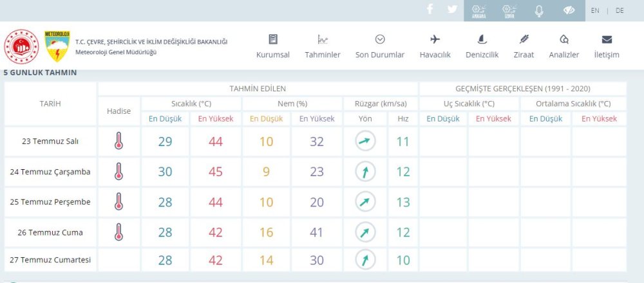The image size is (644, 283).
Task: Go to İletişim contact page
Action: pos(607,46)
